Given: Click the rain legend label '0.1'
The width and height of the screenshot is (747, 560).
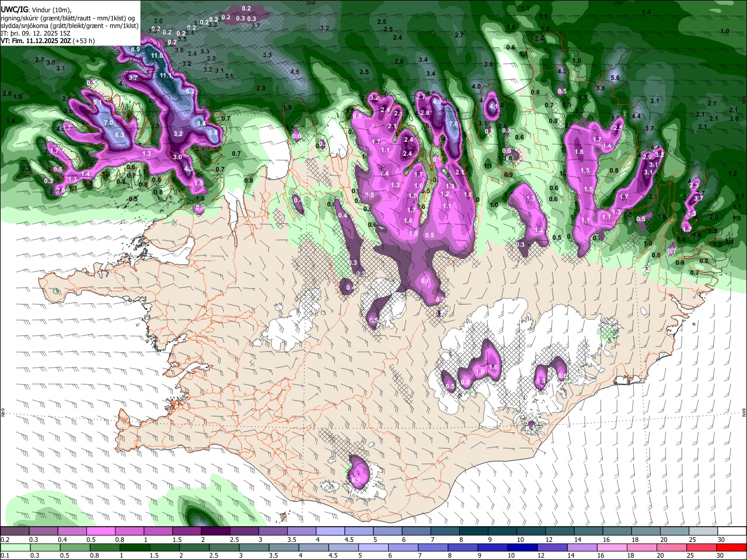Looking at the screenshot, I should pos(5,555).
